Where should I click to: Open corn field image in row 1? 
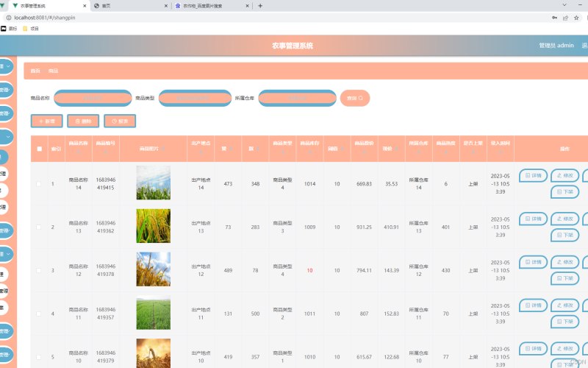click(x=154, y=183)
